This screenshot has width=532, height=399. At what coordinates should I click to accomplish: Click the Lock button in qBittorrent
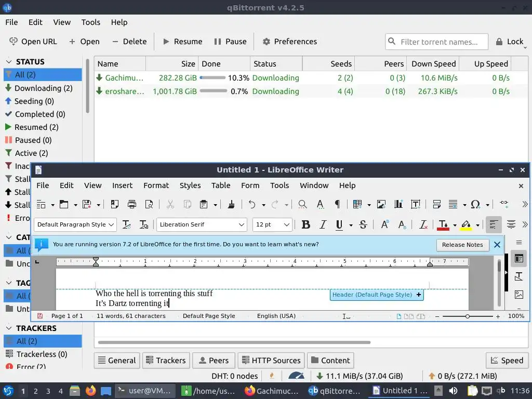(509, 42)
